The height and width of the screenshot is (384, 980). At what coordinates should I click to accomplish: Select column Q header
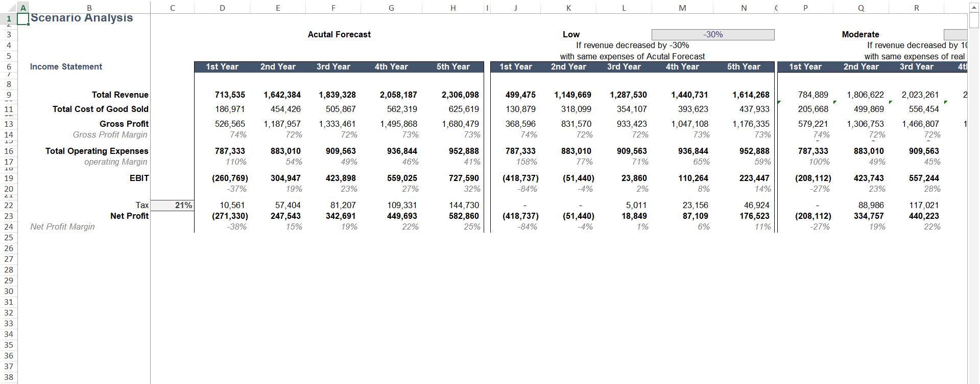[861, 8]
